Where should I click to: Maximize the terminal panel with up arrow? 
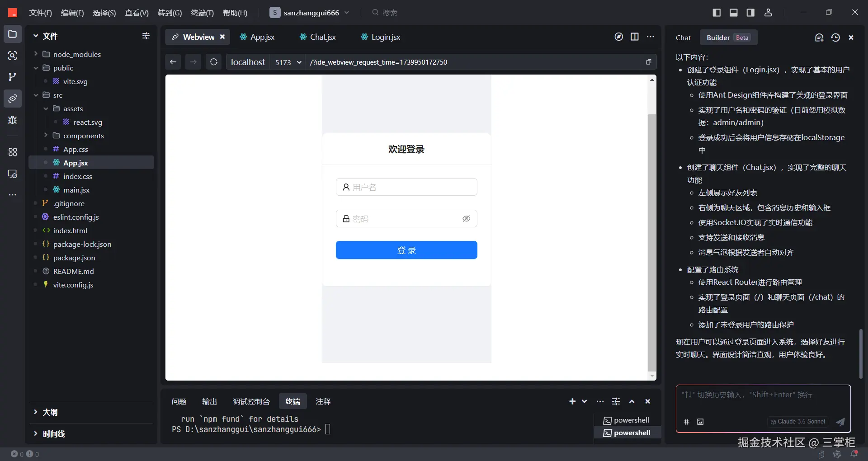(632, 401)
